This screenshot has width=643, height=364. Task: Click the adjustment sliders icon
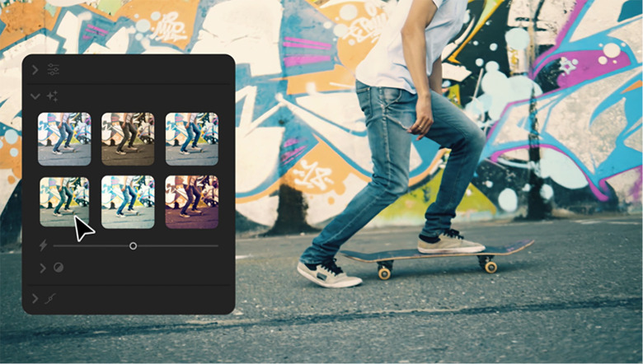click(x=54, y=70)
